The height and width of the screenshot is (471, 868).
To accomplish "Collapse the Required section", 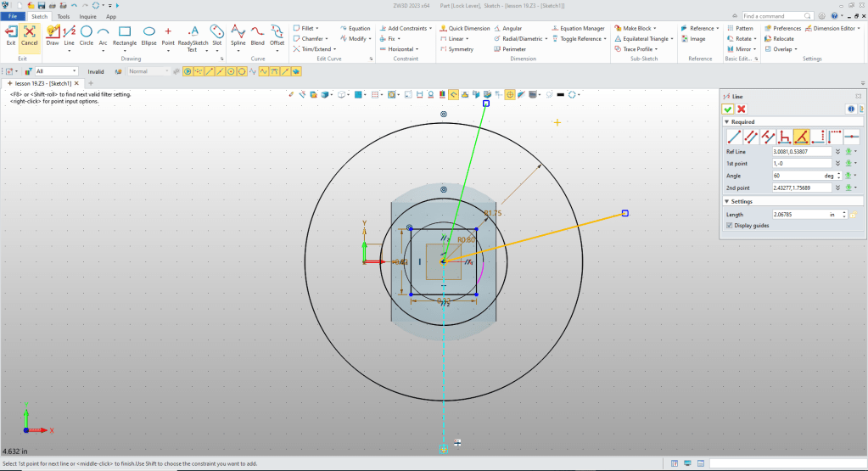I will 726,122.
